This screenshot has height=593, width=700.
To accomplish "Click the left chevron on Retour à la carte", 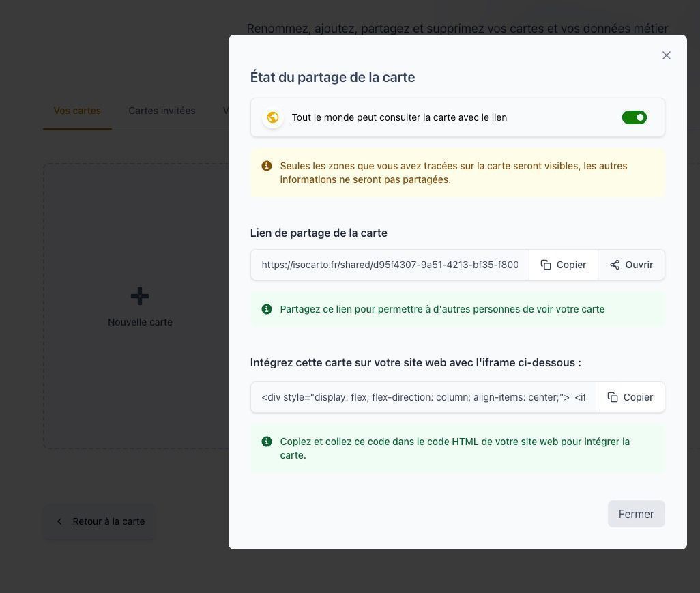I will (59, 521).
